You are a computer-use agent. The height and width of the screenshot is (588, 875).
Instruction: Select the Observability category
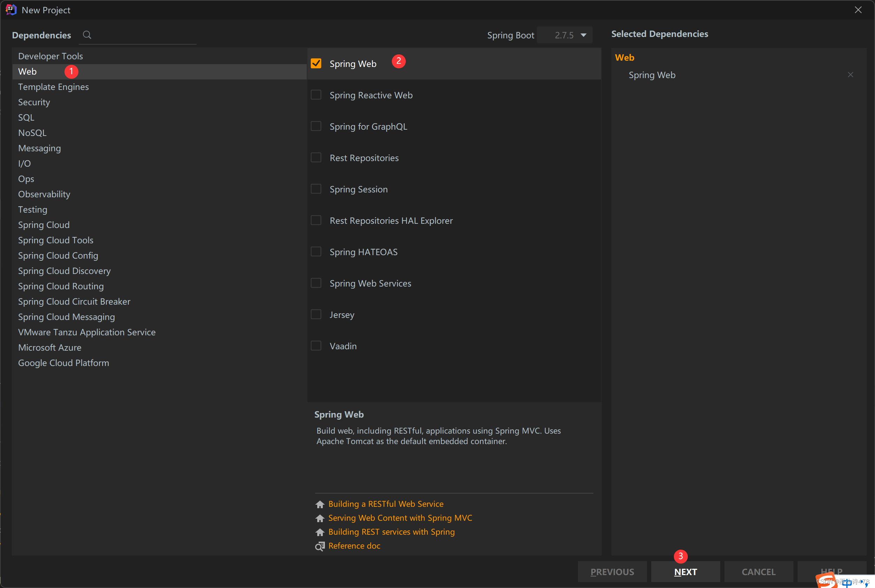159,194
